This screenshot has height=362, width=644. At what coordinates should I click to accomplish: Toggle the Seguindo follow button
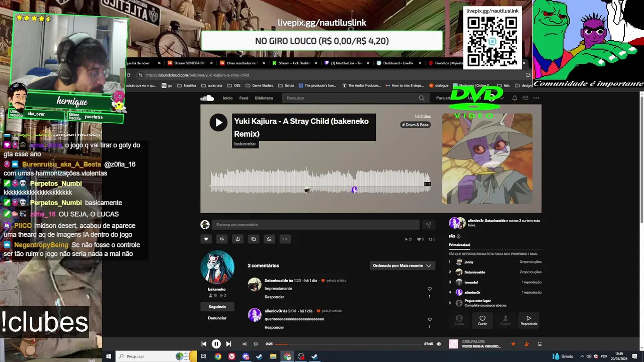pyautogui.click(x=217, y=307)
